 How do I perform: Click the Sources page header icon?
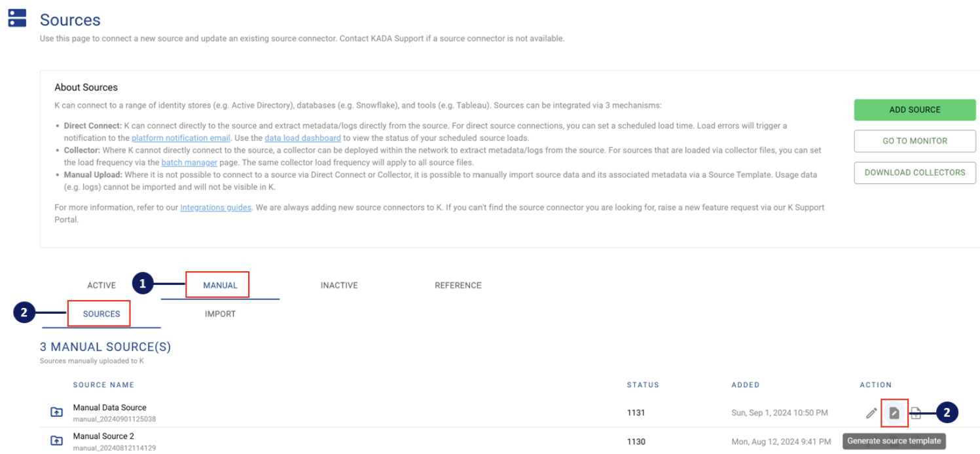click(x=17, y=18)
